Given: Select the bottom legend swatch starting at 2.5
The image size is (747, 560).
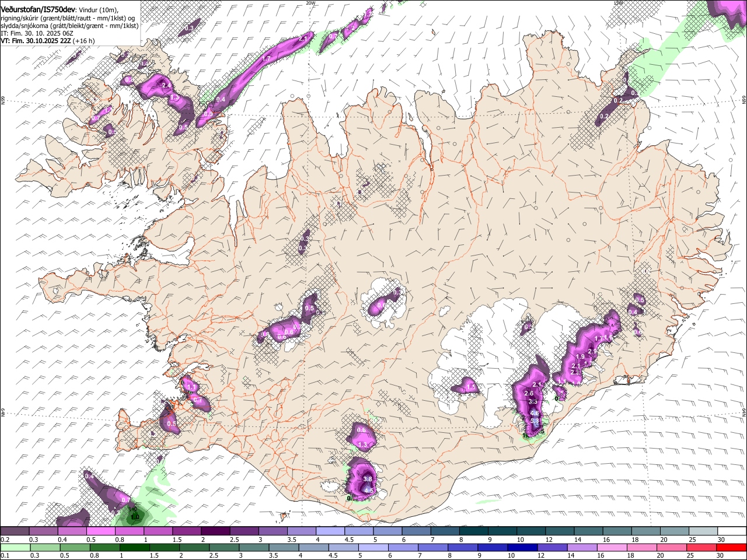Looking at the screenshot, I should (x=224, y=548).
